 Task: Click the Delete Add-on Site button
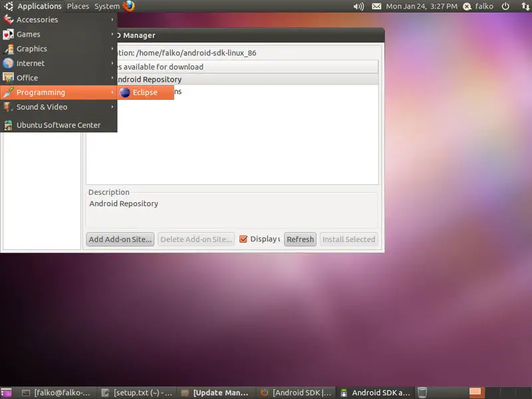click(196, 239)
